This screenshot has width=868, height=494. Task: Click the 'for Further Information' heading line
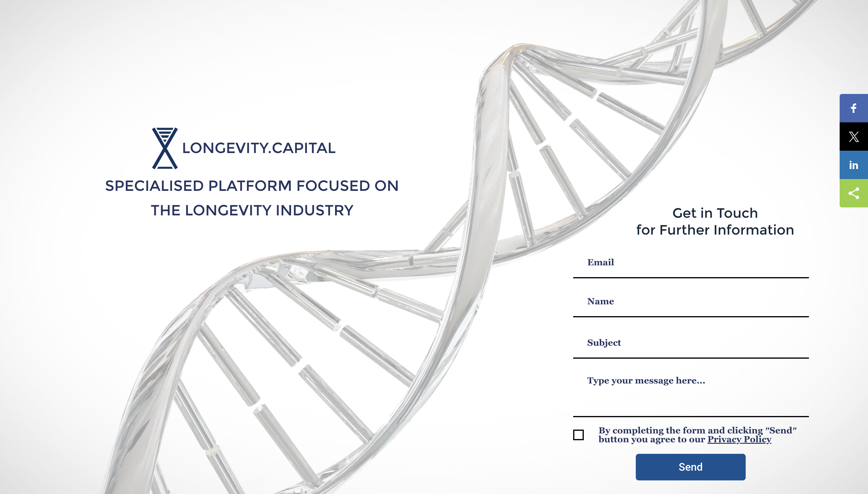coord(715,230)
